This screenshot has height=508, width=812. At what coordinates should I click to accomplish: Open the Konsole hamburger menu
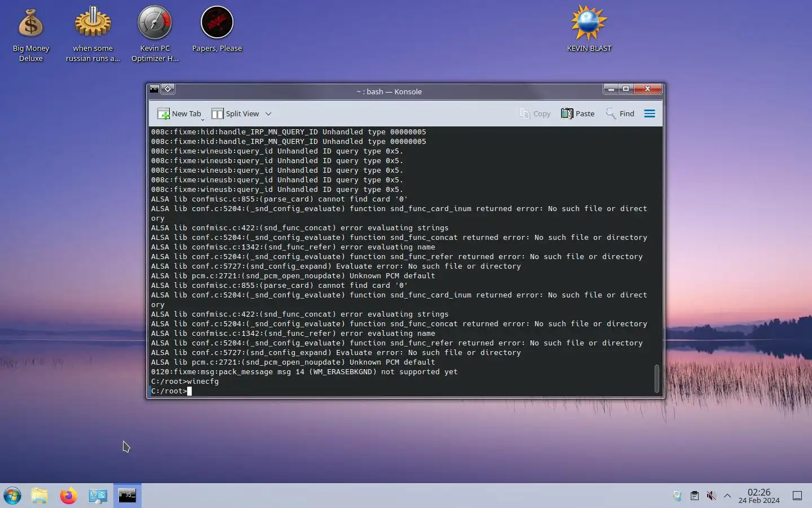click(x=650, y=113)
